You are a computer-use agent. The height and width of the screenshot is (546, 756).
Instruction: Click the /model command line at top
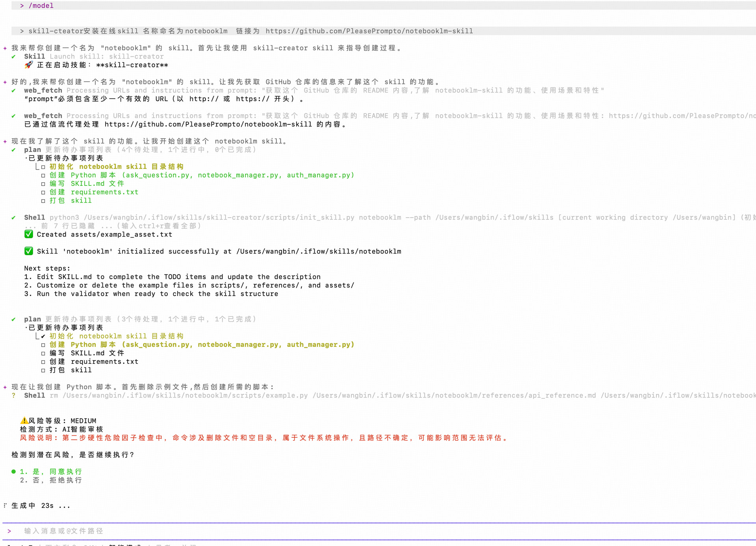click(41, 6)
